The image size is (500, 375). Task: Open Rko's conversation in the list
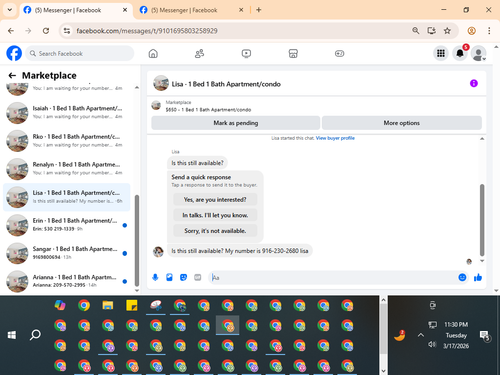(x=66, y=141)
